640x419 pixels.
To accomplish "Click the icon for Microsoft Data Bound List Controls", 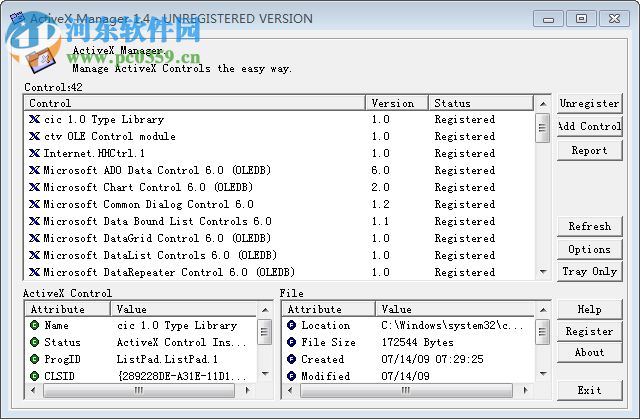I will (35, 221).
